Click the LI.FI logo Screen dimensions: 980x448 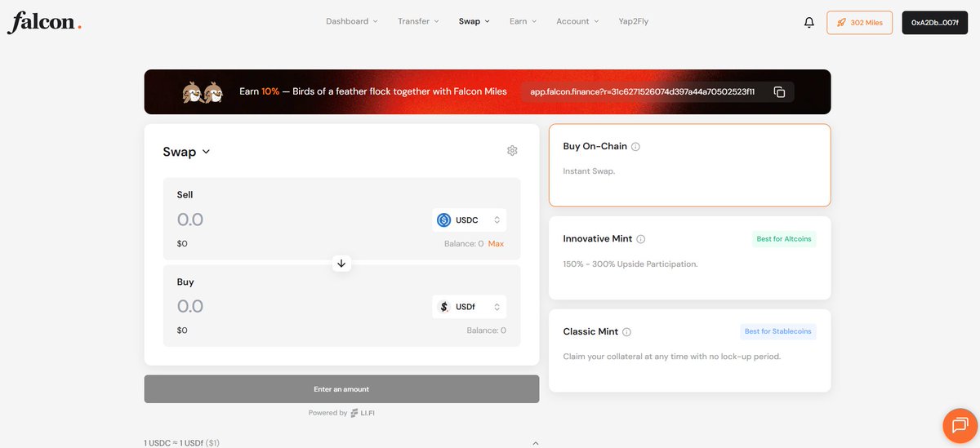click(363, 413)
